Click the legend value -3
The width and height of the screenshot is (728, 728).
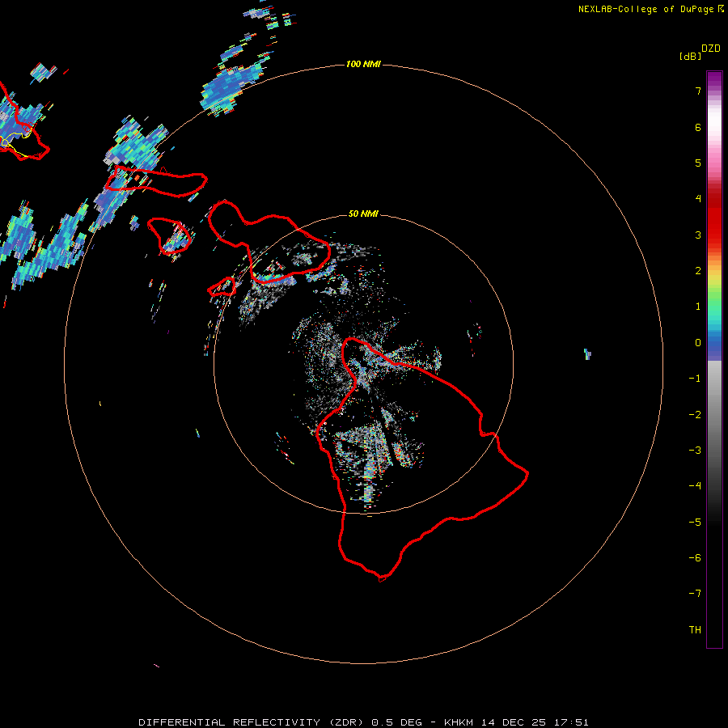click(x=695, y=451)
